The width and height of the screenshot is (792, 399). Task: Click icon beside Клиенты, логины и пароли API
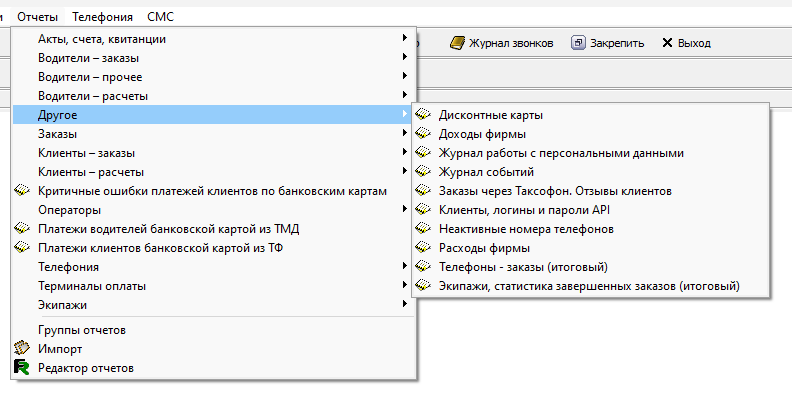click(x=423, y=210)
